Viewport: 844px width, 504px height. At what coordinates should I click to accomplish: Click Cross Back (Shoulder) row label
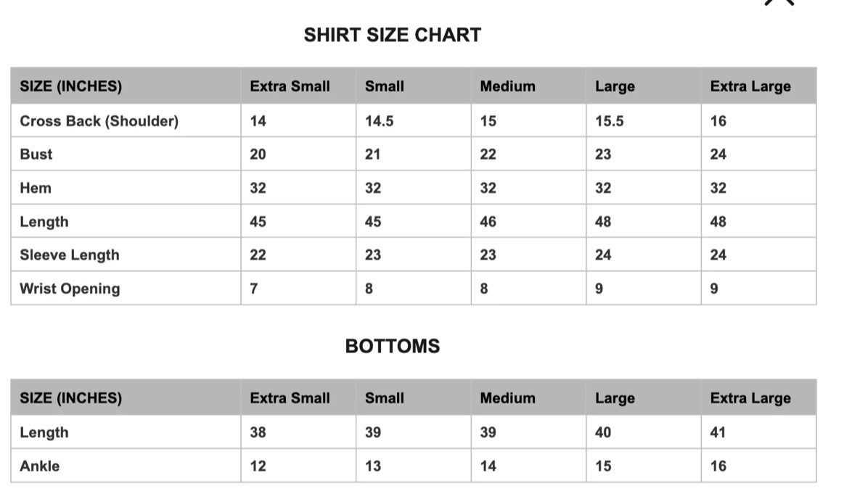(x=99, y=121)
